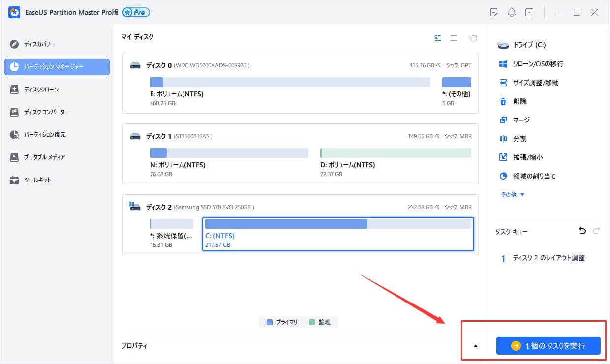Switch to list view layout icon
Viewport: 610px width, 364px height.
tap(454, 38)
